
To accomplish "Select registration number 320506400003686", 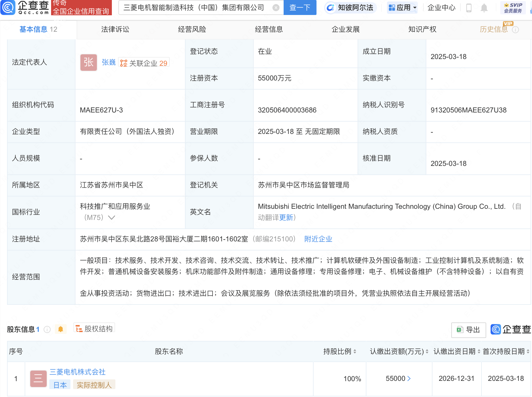I will 287,110.
